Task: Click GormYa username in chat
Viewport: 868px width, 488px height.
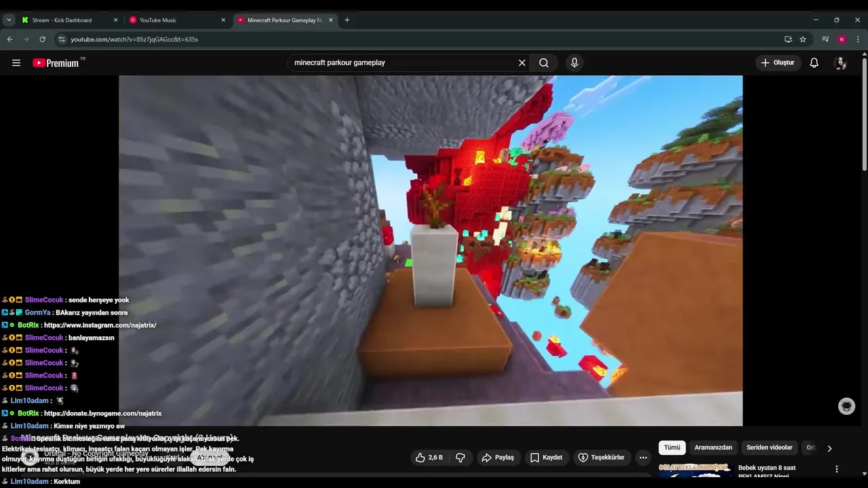Action: tap(38, 312)
